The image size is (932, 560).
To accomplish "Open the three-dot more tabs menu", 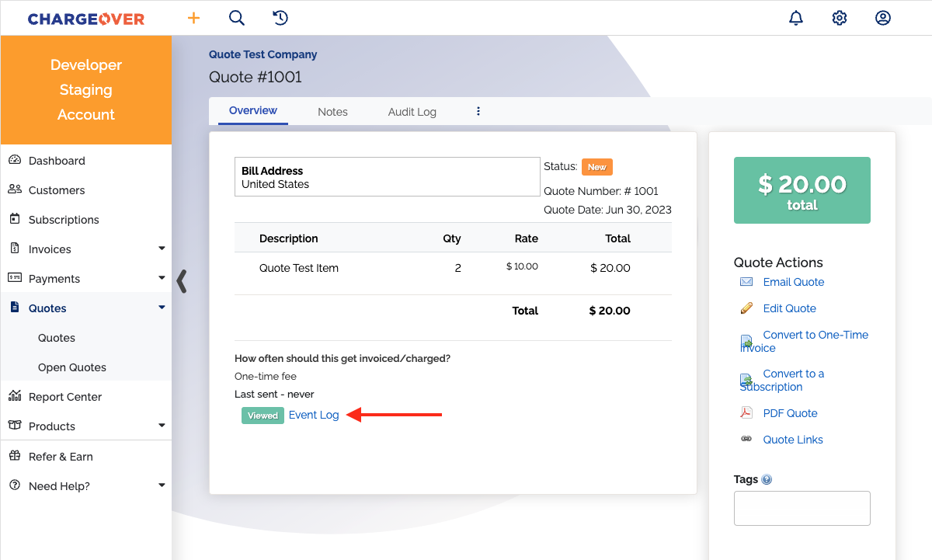I will pos(478,111).
